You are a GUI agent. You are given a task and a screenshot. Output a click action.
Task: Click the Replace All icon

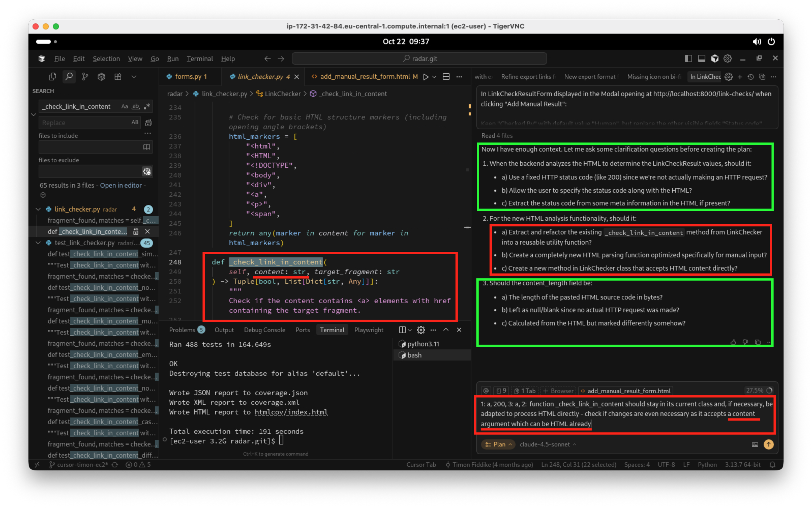pos(148,123)
